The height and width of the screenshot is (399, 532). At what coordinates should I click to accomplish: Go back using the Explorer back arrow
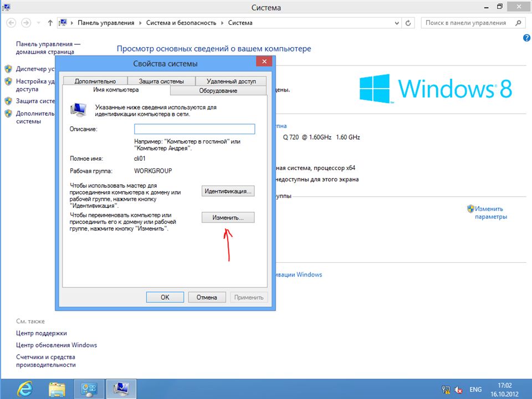(11, 23)
